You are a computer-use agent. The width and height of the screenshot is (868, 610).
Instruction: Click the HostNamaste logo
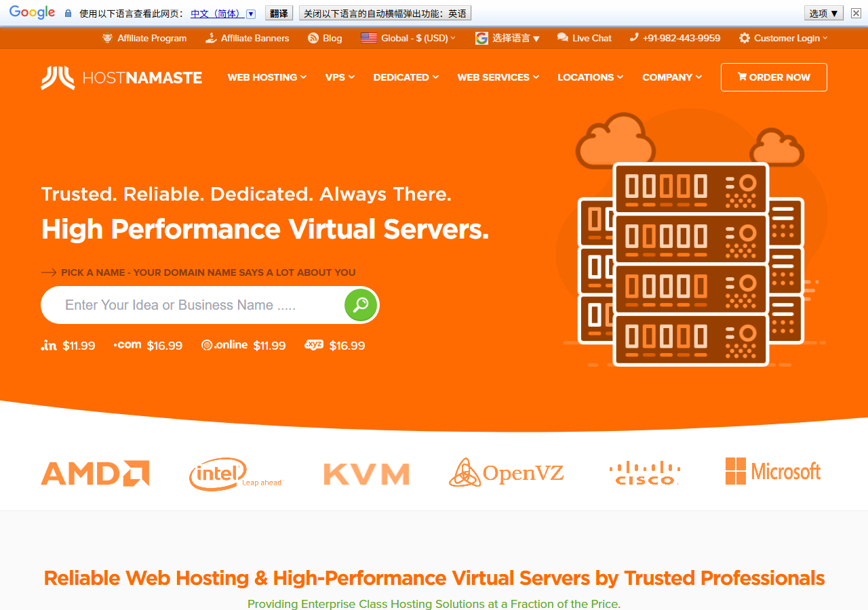121,77
